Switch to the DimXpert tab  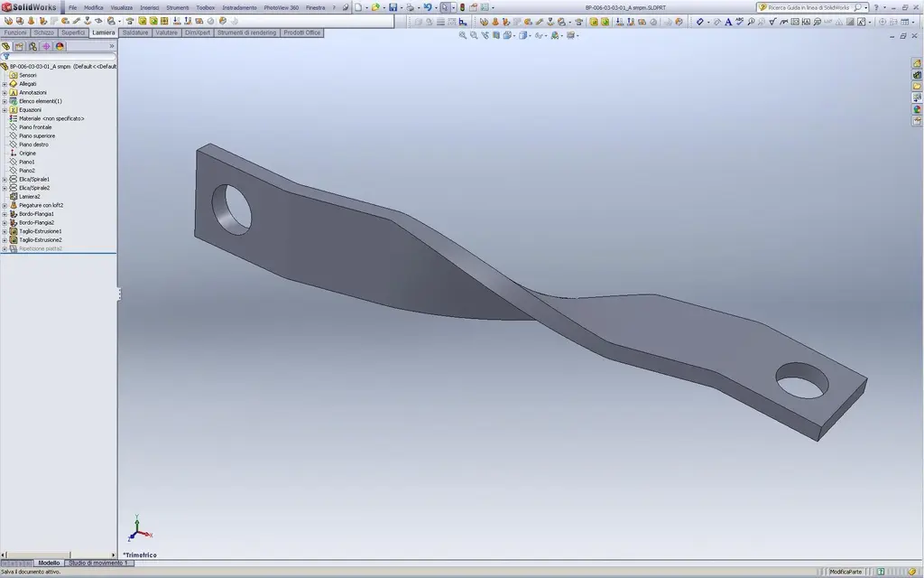coord(198,33)
